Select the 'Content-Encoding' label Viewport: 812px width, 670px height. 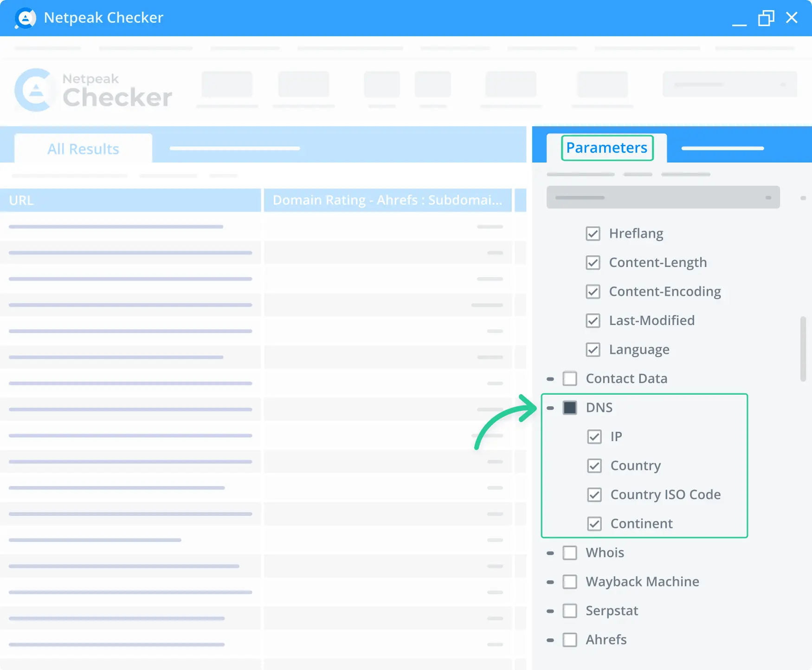pyautogui.click(x=665, y=292)
